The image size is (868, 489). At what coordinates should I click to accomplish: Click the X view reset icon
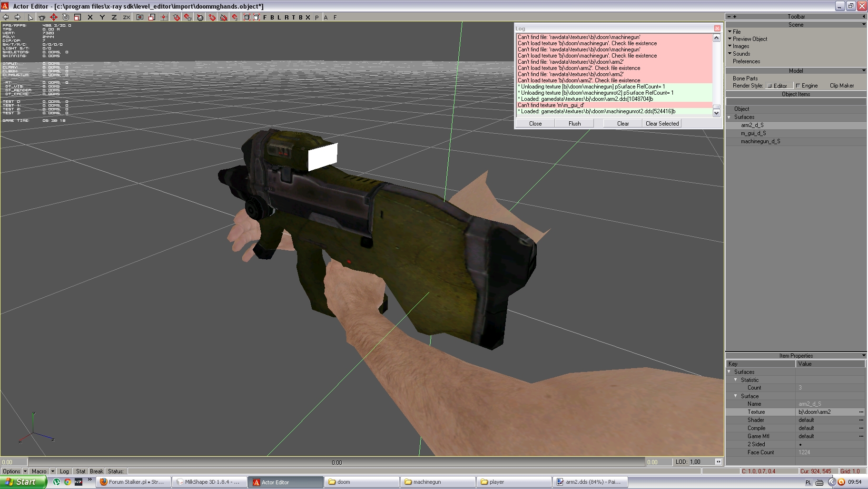point(308,17)
